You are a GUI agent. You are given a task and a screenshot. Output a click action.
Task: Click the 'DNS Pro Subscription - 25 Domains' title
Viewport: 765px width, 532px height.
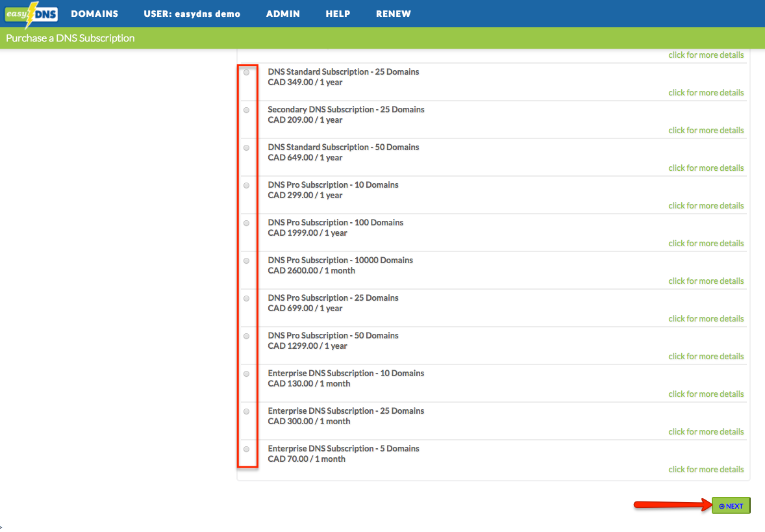click(333, 298)
